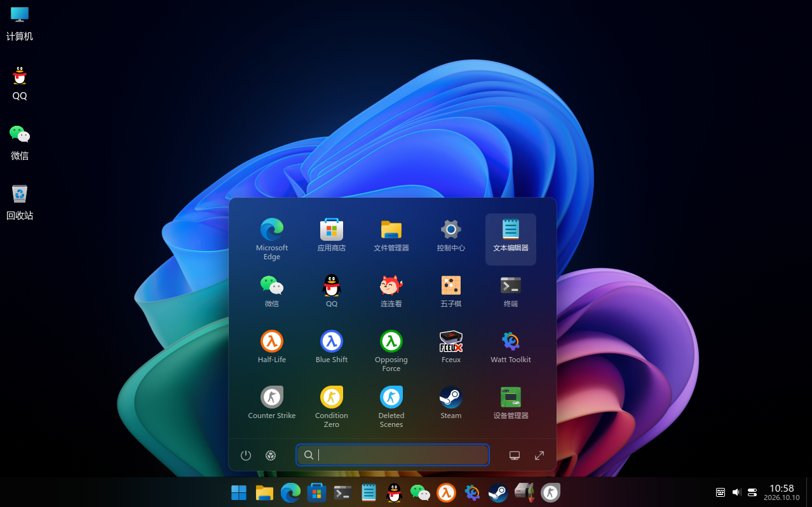Click the monitor icon right of search
Viewport: 812px width, 507px height.
pyautogui.click(x=515, y=455)
